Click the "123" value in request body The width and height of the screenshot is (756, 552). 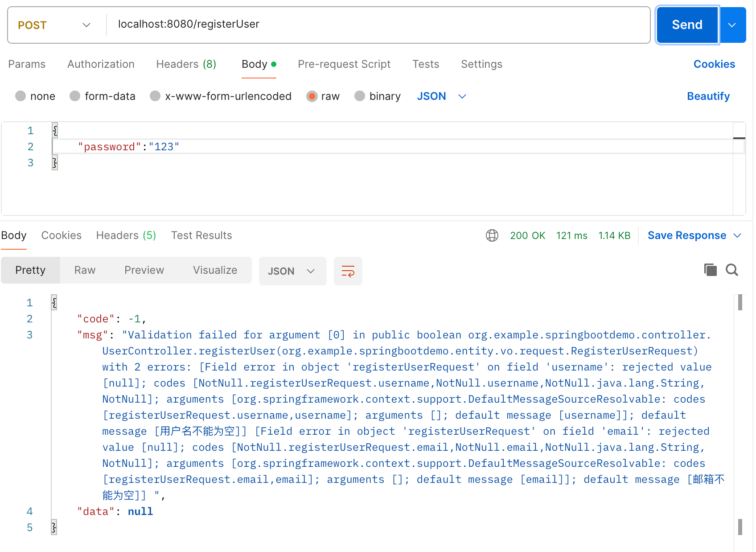coord(164,147)
